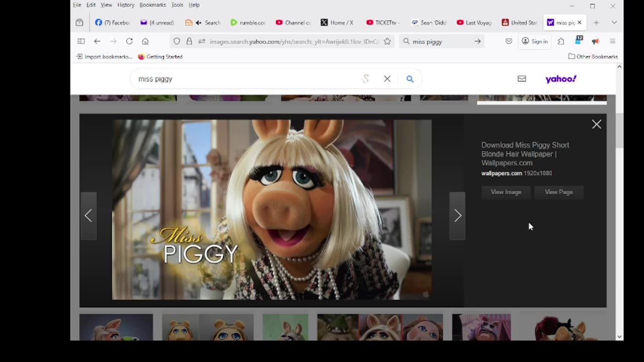Sign in to Firefox account
The width and height of the screenshot is (644, 362).
pyautogui.click(x=535, y=41)
